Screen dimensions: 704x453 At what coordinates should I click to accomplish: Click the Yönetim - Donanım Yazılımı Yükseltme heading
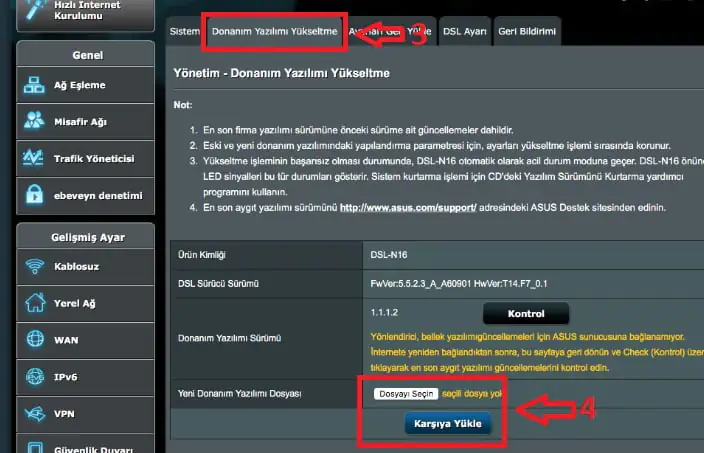[x=282, y=73]
